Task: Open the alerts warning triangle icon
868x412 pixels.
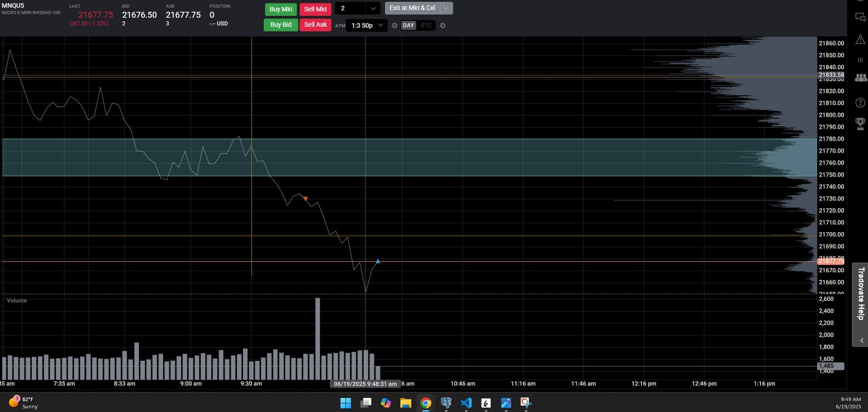Action: pos(860,39)
